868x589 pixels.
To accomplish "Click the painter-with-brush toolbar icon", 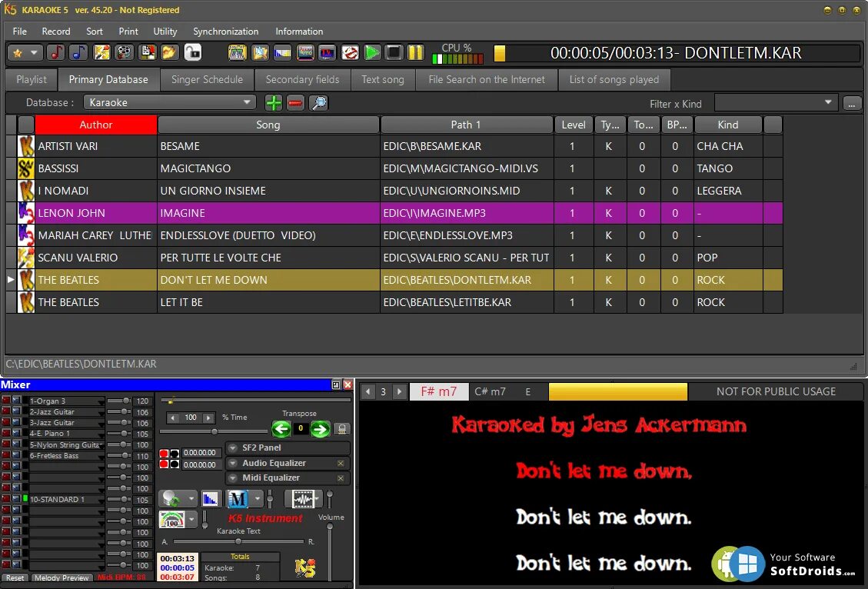I will coord(101,52).
